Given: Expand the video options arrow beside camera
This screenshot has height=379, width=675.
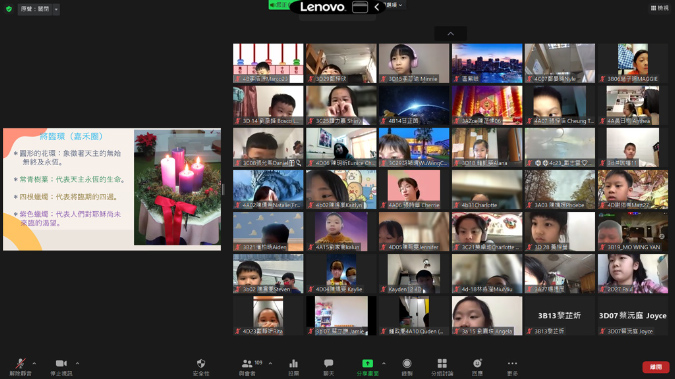Looking at the screenshot, I should pos(77,363).
